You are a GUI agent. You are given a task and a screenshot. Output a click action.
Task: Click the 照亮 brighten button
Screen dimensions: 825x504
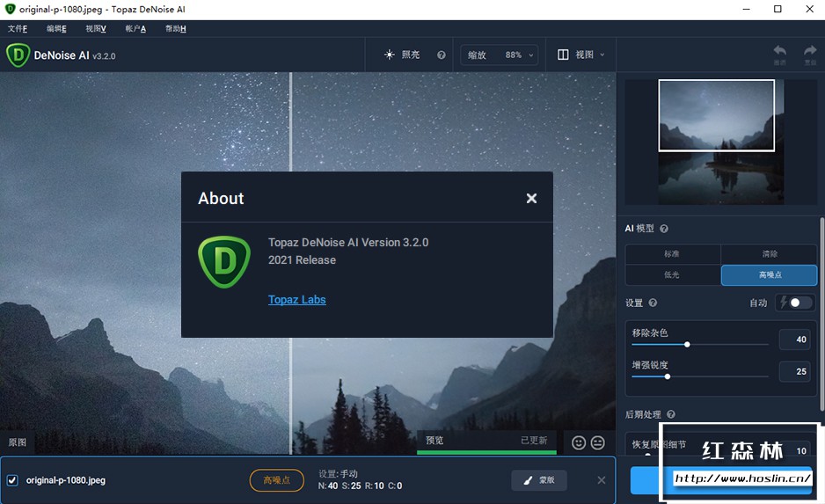click(403, 55)
